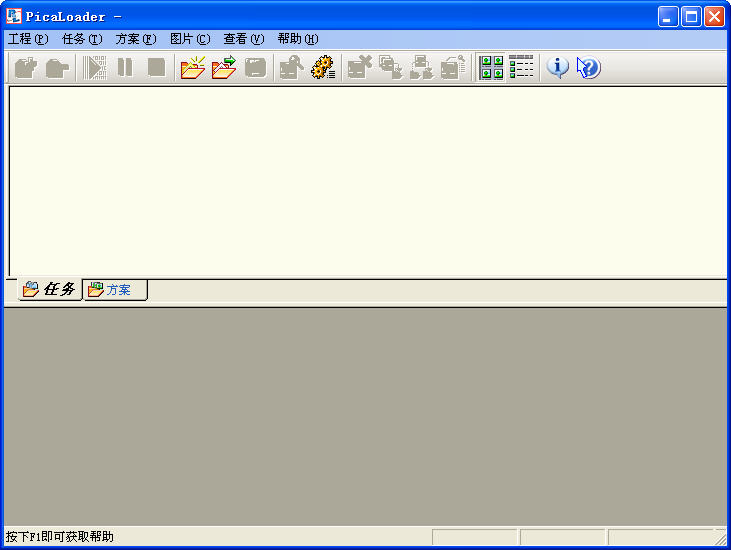Open the 工程(P) menu
This screenshot has width=731, height=550.
28,39
